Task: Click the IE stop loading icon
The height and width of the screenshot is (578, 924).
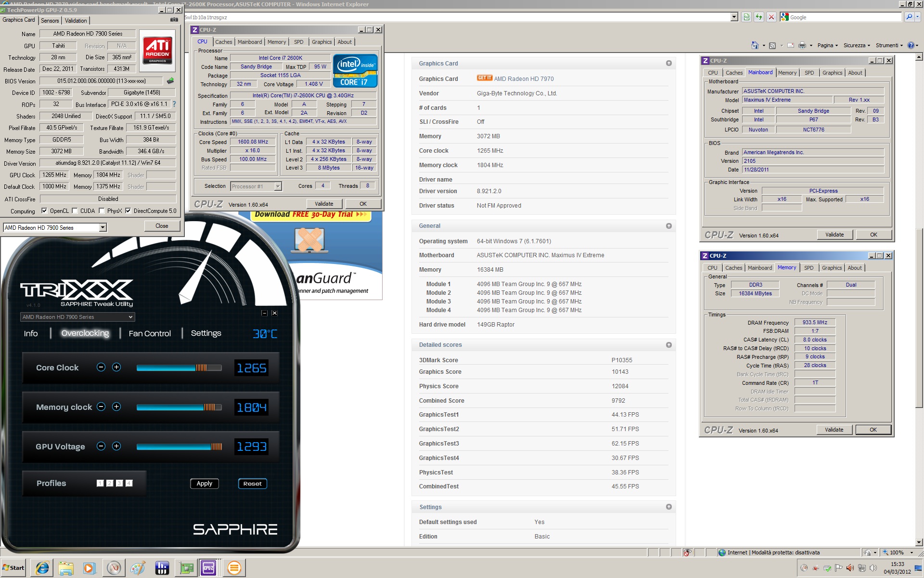Action: (771, 17)
